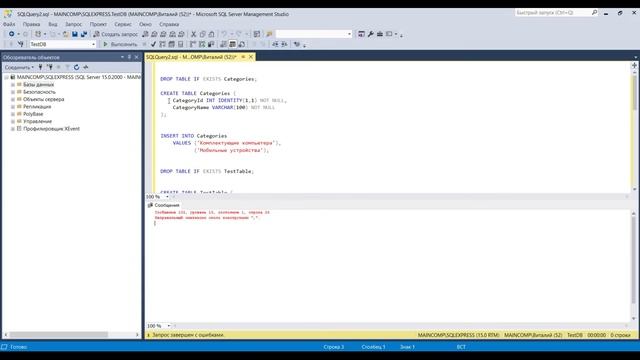The width and height of the screenshot is (640, 360).
Task: Switch output to Results to Grid
Action: point(232,44)
